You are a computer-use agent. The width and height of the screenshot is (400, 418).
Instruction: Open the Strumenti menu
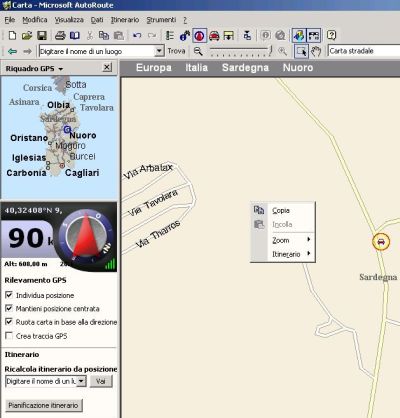pyautogui.click(x=161, y=20)
